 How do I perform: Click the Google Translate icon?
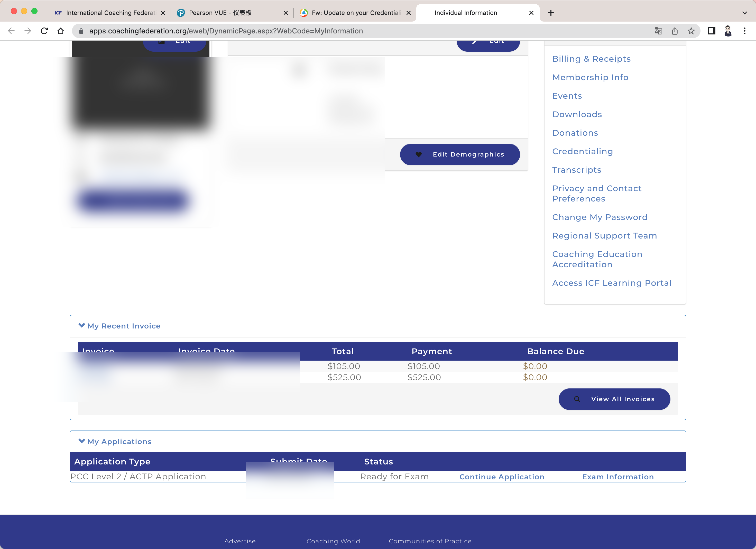coord(658,31)
